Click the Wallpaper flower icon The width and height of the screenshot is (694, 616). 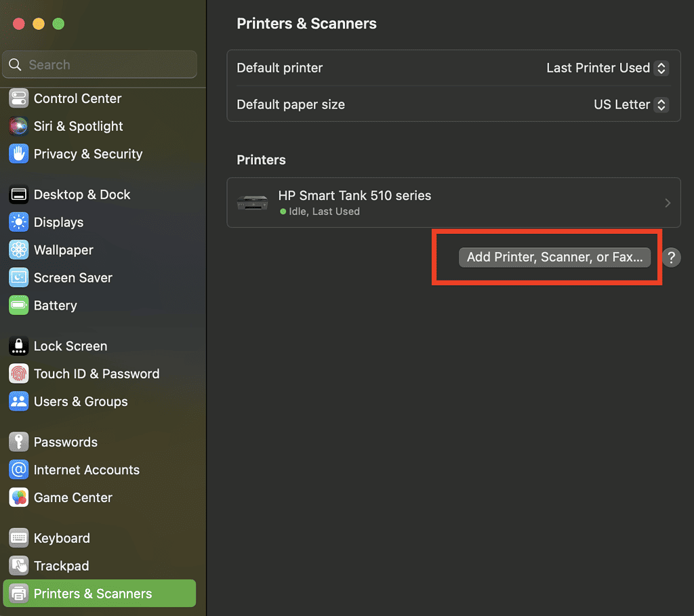point(18,250)
